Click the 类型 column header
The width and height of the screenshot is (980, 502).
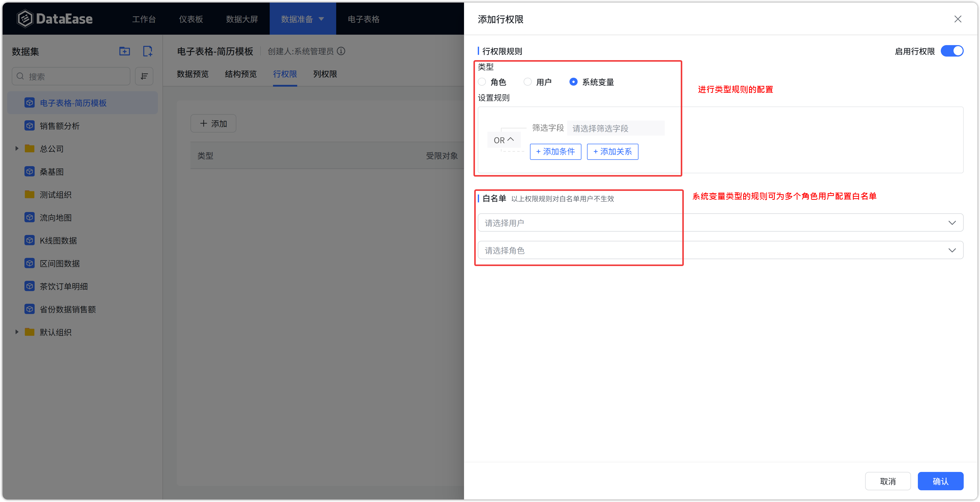pyautogui.click(x=205, y=156)
